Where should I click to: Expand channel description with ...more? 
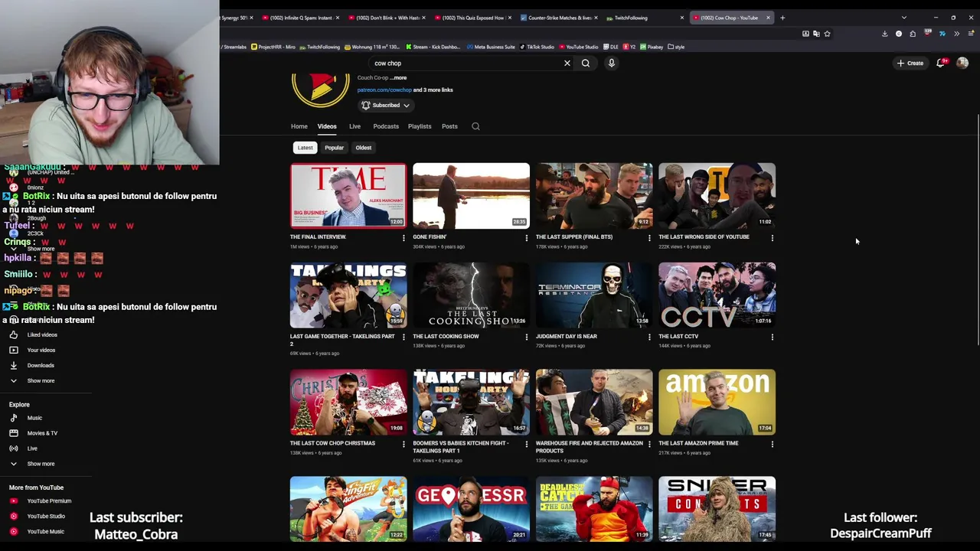pyautogui.click(x=399, y=78)
